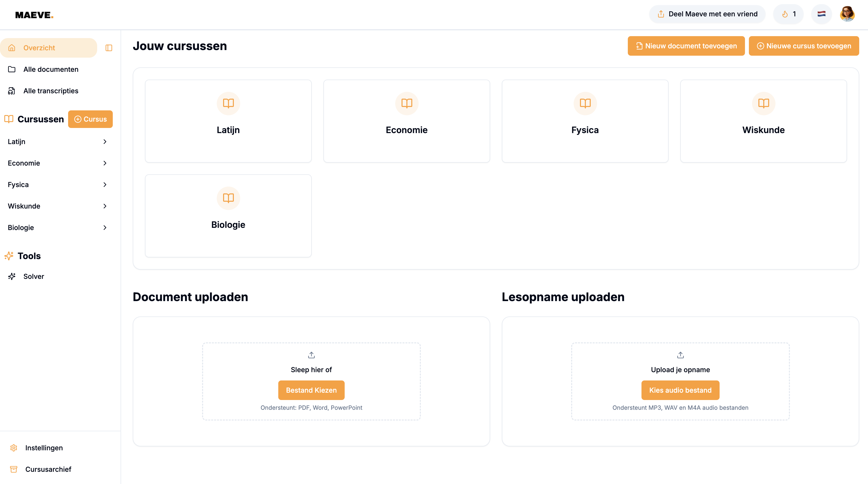Image resolution: width=868 pixels, height=484 pixels.
Task: Click the Alle transcripties icon
Action: point(12,91)
